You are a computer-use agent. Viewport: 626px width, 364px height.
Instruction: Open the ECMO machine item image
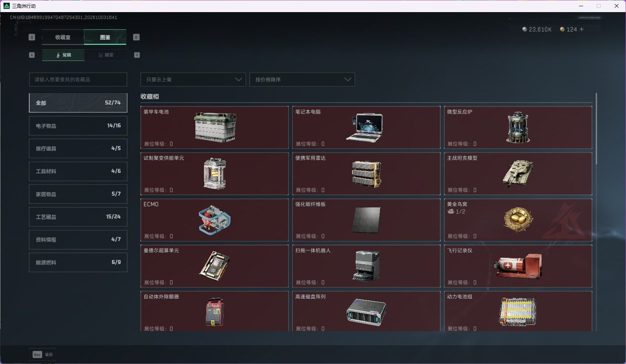tap(215, 219)
